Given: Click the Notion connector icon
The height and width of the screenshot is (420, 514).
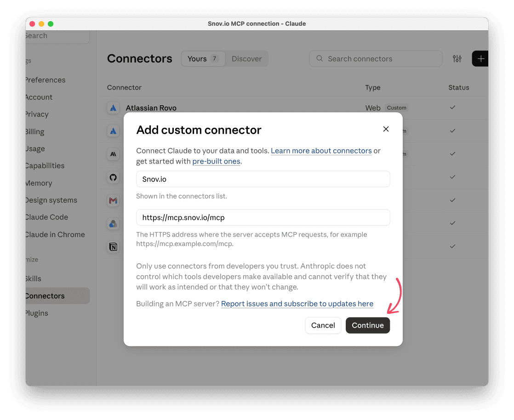Looking at the screenshot, I should 113,247.
